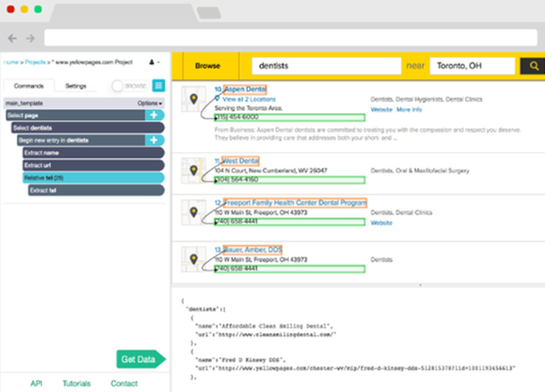The height and width of the screenshot is (392, 545).
Task: Click 'Dentists, Oral & Maxillofacial Surgery' category text
Action: 420,171
